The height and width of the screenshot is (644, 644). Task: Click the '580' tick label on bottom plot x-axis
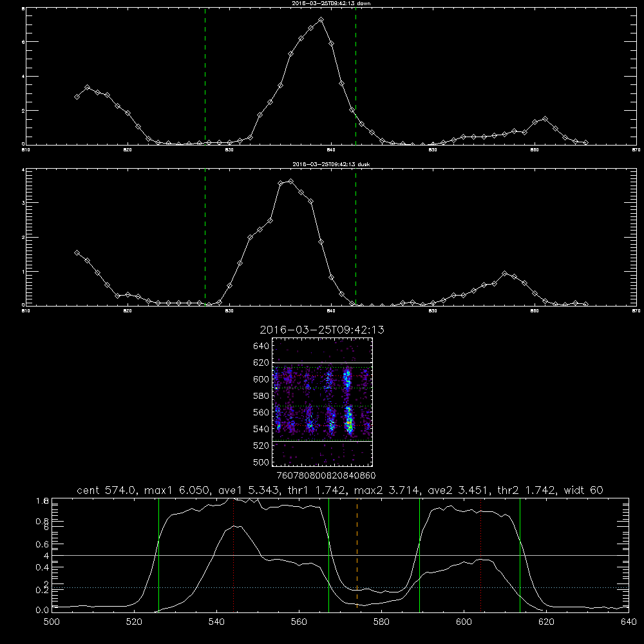(x=381, y=622)
